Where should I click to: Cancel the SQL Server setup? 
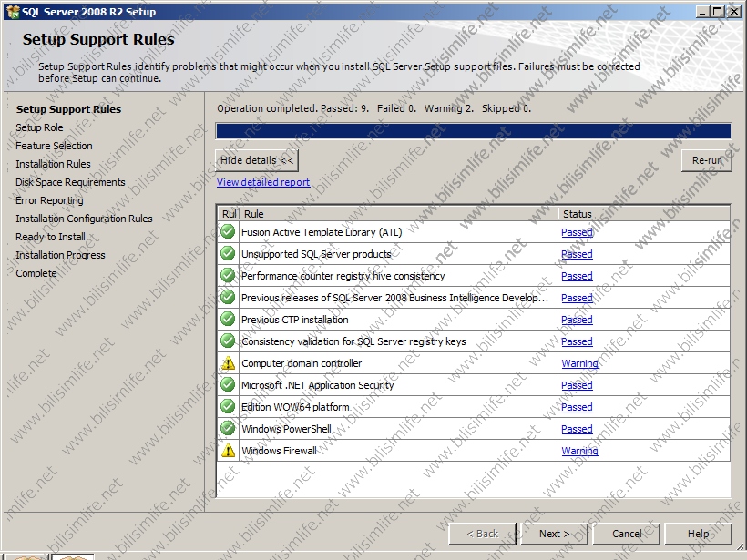tap(626, 534)
